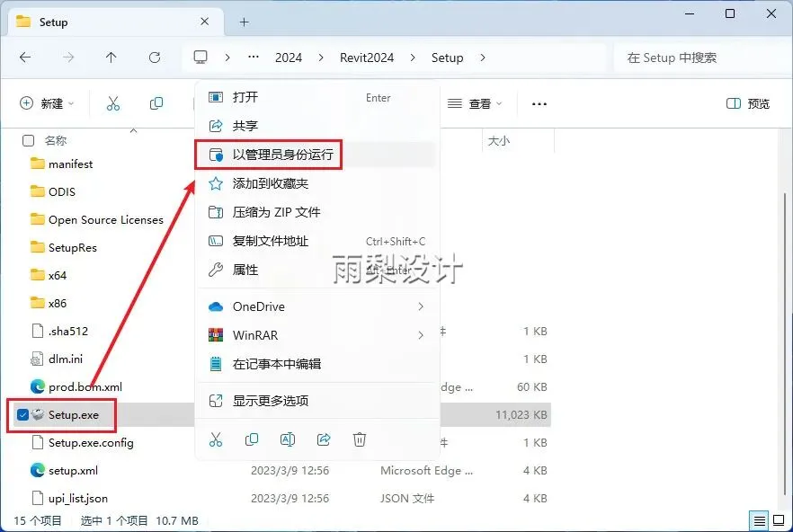Expand chevron after Setup in address bar

(x=483, y=58)
